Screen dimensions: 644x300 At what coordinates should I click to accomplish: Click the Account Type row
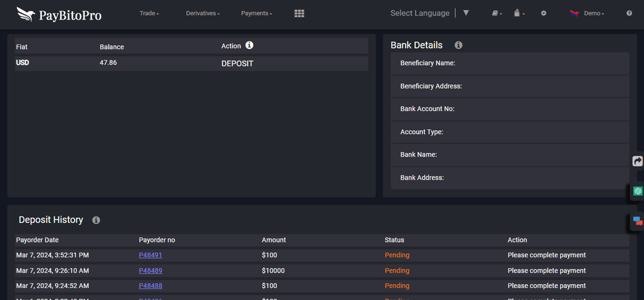[510, 132]
